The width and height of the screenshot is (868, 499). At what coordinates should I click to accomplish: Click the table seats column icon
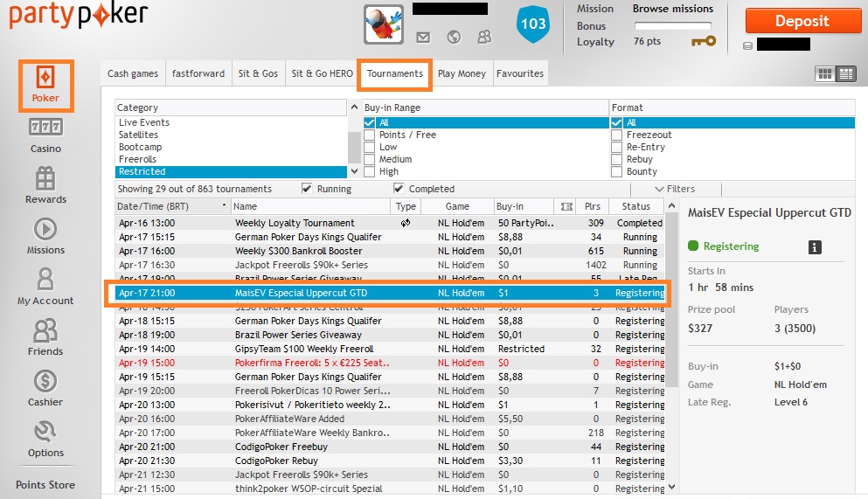coord(566,206)
